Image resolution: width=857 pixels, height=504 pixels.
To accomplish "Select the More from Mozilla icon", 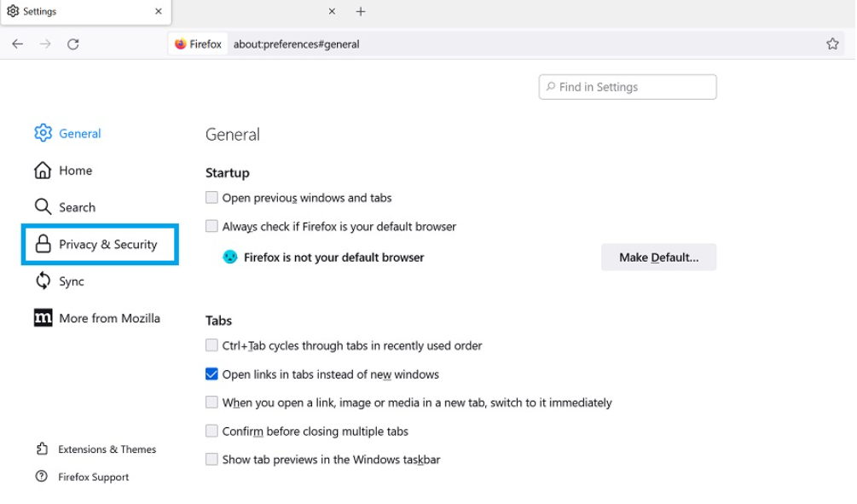I will [43, 317].
